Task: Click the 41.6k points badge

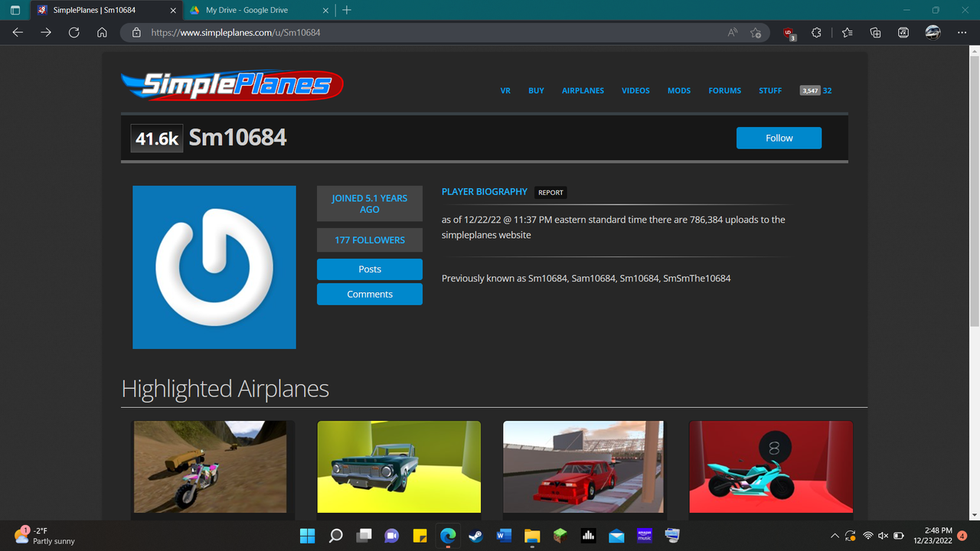Action: [x=157, y=138]
